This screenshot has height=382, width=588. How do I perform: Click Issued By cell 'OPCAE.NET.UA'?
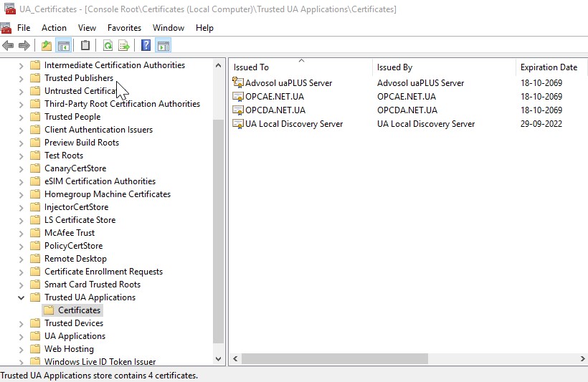click(407, 97)
